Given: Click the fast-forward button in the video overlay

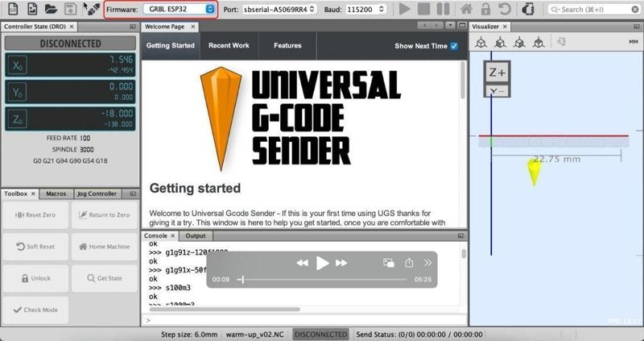Looking at the screenshot, I should [x=341, y=263].
